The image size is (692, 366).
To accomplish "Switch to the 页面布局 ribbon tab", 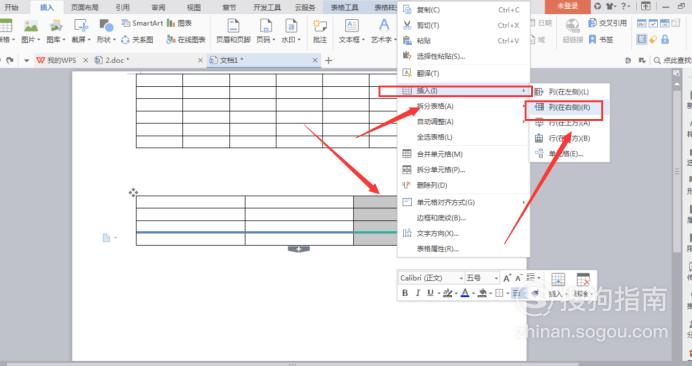I will pyautogui.click(x=85, y=7).
